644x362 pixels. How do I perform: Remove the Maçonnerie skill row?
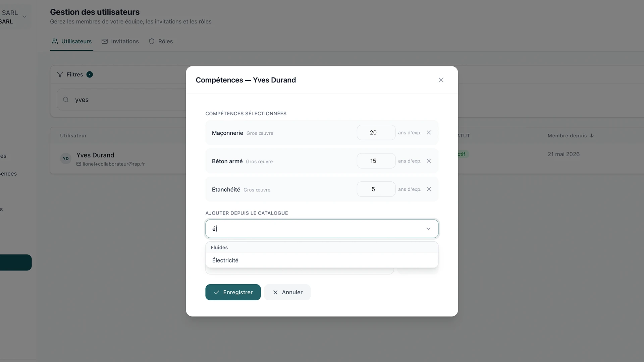[x=429, y=133]
